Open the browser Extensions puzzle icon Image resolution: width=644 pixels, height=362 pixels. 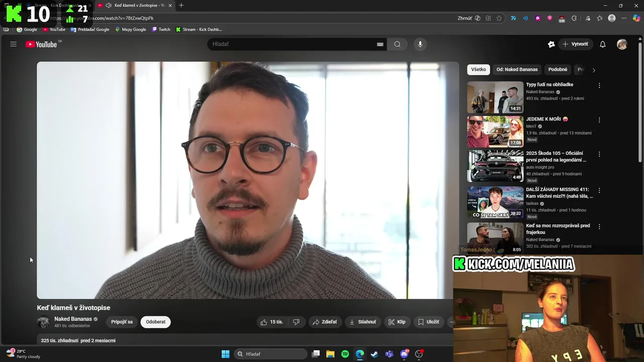click(574, 18)
